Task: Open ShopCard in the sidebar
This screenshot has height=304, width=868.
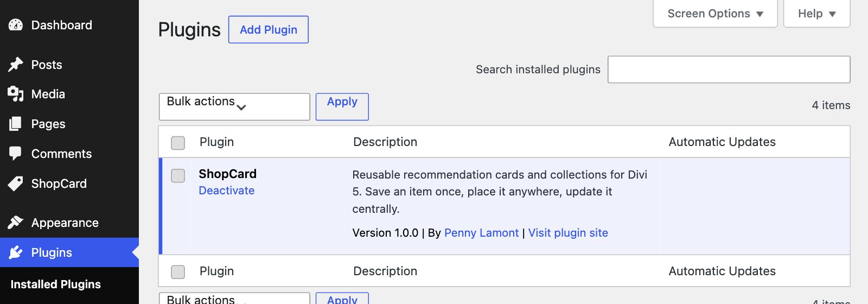Action: pyautogui.click(x=69, y=183)
